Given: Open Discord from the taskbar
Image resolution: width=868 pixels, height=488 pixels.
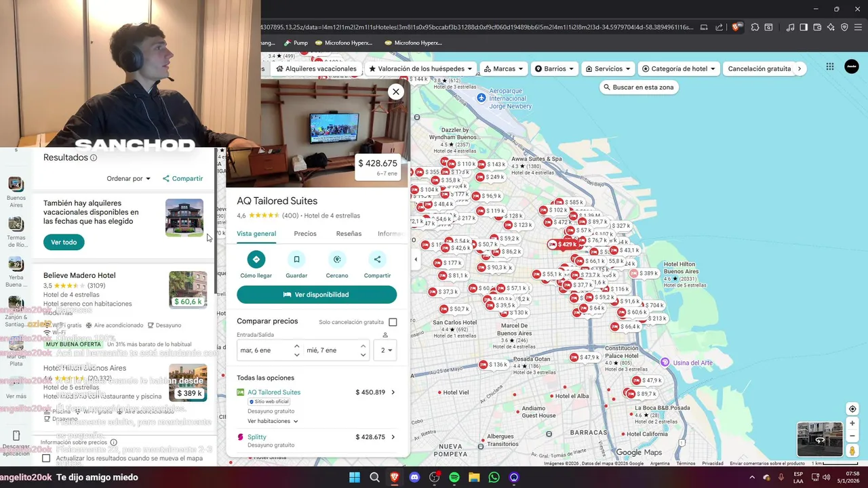Looking at the screenshot, I should (414, 477).
